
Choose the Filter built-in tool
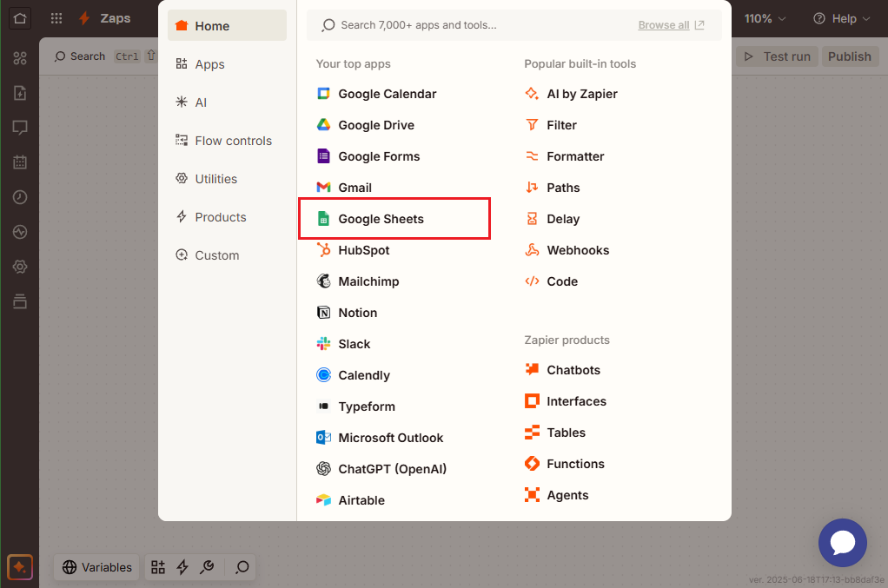551,125
